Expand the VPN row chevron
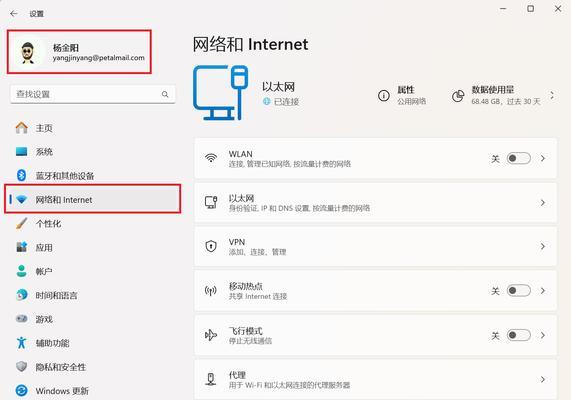This screenshot has width=571, height=400. pos(543,247)
